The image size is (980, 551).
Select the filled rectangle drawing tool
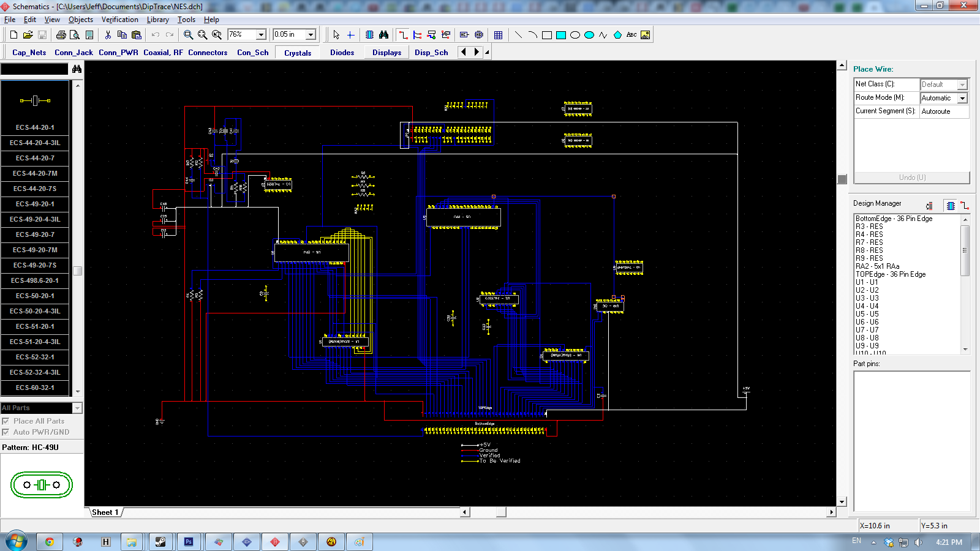coord(560,35)
